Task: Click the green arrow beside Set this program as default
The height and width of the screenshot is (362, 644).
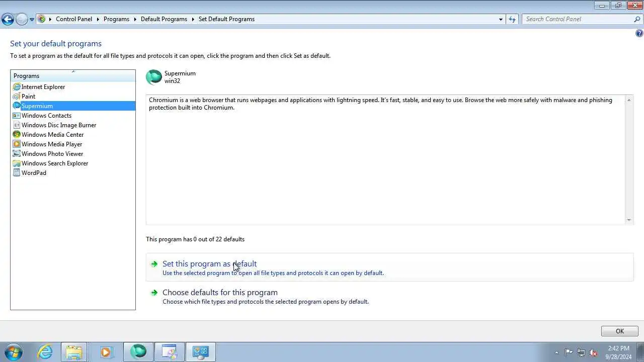Action: tap(154, 264)
